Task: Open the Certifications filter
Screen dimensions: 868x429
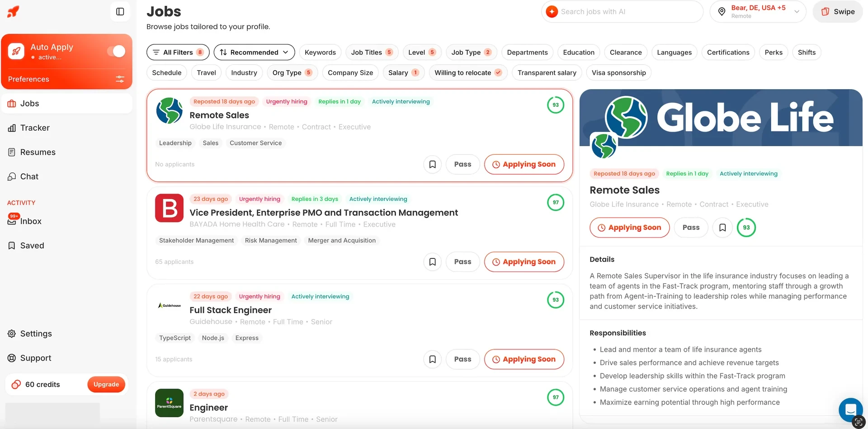Action: pyautogui.click(x=728, y=52)
